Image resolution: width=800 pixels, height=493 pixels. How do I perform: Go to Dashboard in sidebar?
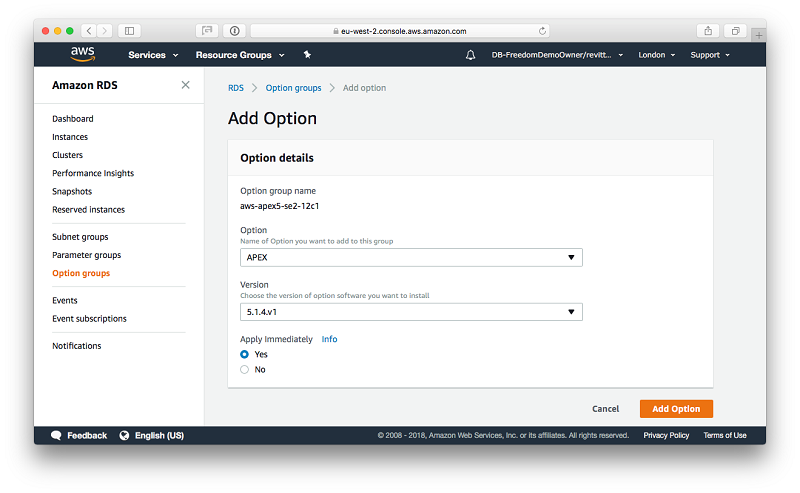click(72, 118)
